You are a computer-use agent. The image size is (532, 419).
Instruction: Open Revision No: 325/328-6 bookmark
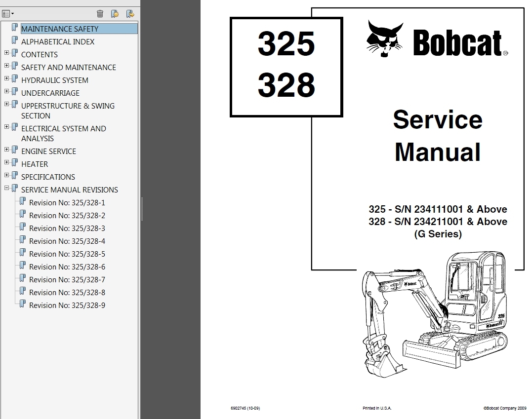click(67, 267)
